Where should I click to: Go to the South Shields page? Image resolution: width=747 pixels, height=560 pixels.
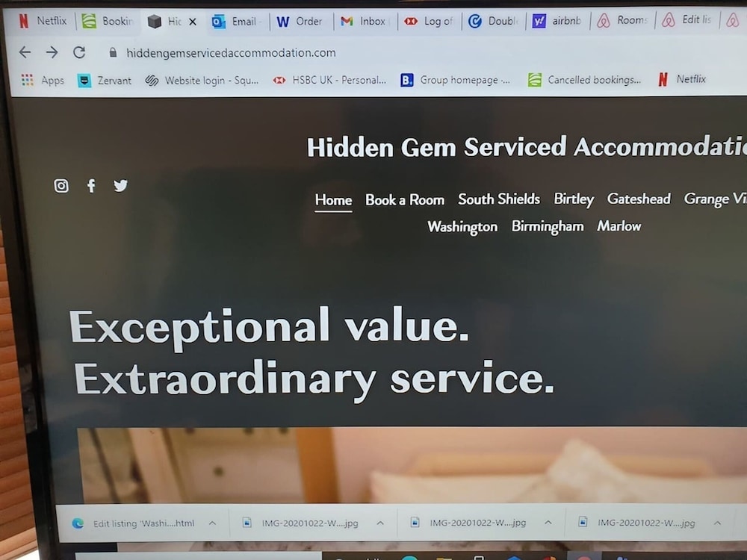click(x=499, y=199)
